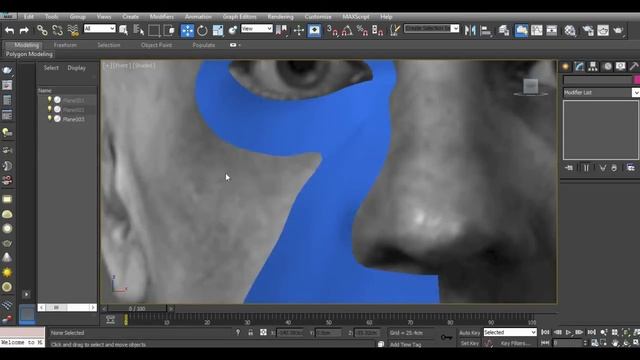The width and height of the screenshot is (640, 360).
Task: Click the Scene Explorer horizontal scrollbar
Action: tap(67, 307)
